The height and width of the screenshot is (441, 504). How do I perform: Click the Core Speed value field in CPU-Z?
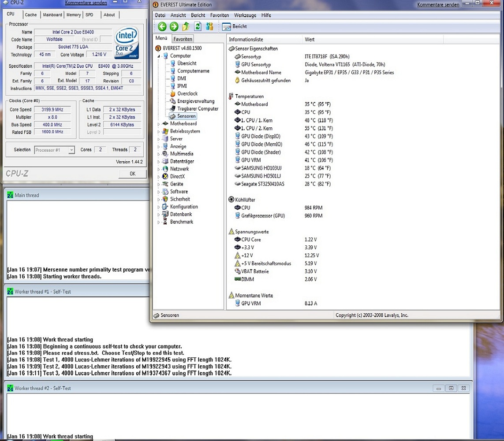(52, 110)
